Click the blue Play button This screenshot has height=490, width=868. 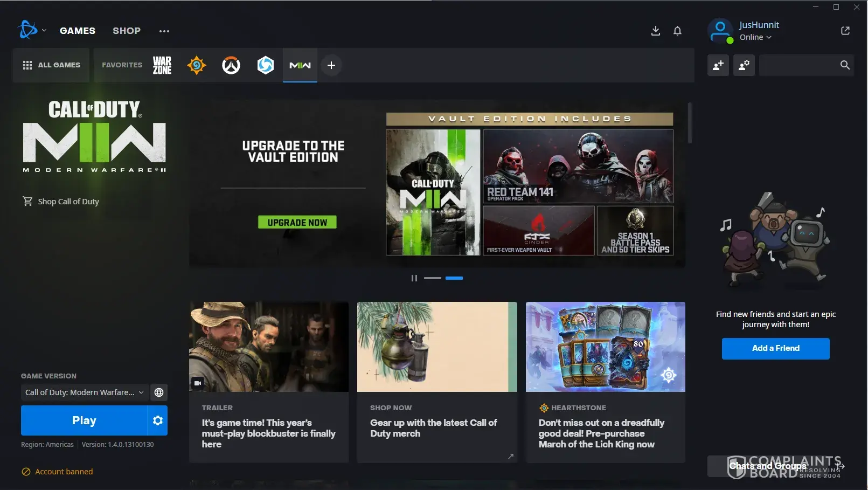(x=84, y=420)
